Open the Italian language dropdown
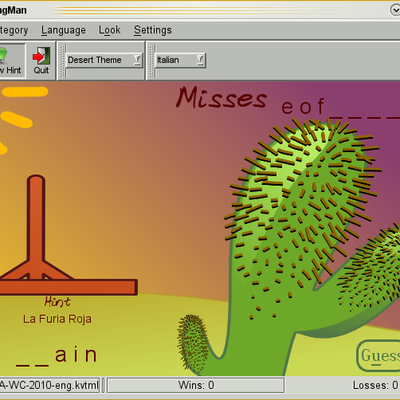 [180, 60]
